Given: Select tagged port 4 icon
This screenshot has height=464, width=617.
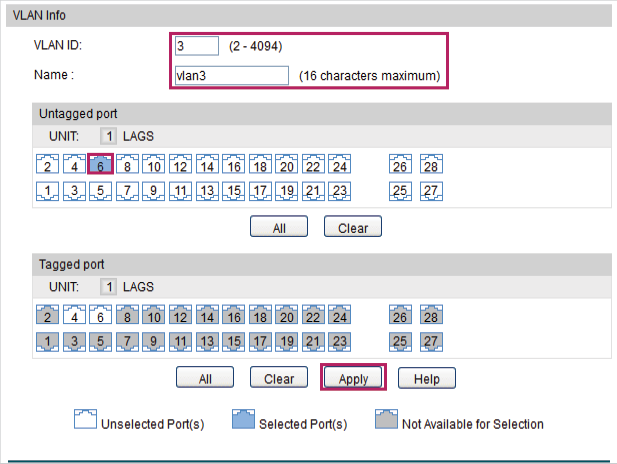Looking at the screenshot, I should coord(74,314).
